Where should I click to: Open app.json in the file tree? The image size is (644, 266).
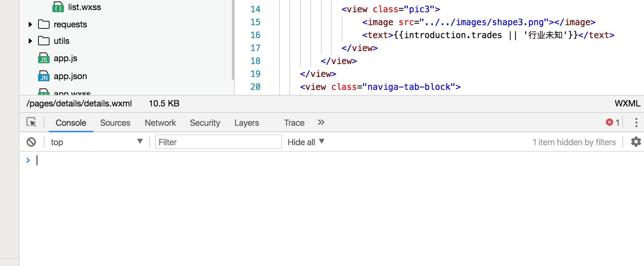pyautogui.click(x=70, y=76)
